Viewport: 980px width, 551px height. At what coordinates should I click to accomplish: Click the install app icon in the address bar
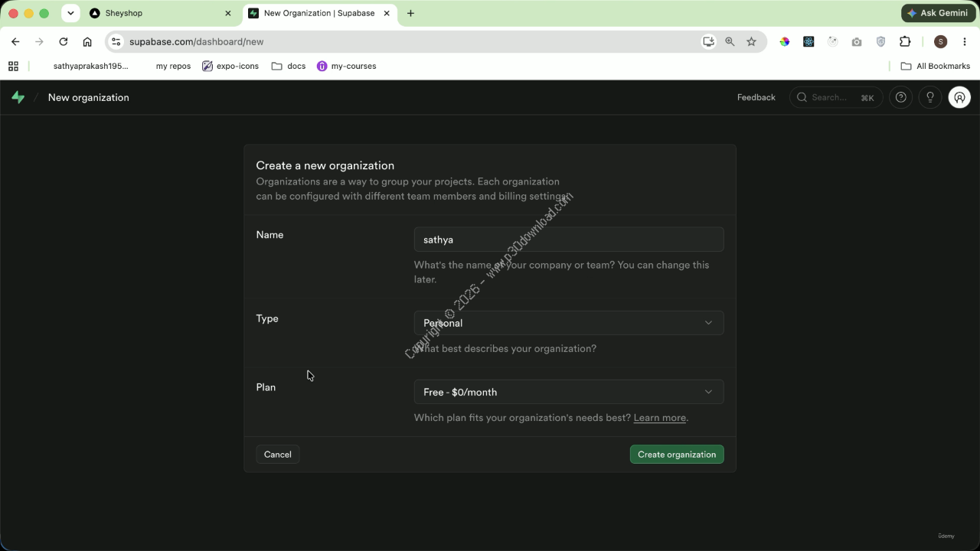click(x=708, y=42)
